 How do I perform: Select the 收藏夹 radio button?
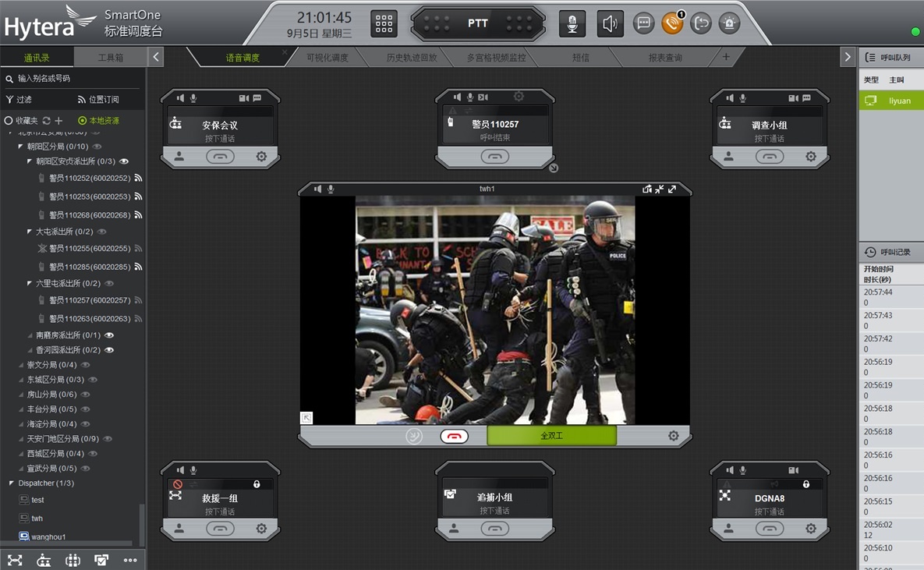(9, 120)
